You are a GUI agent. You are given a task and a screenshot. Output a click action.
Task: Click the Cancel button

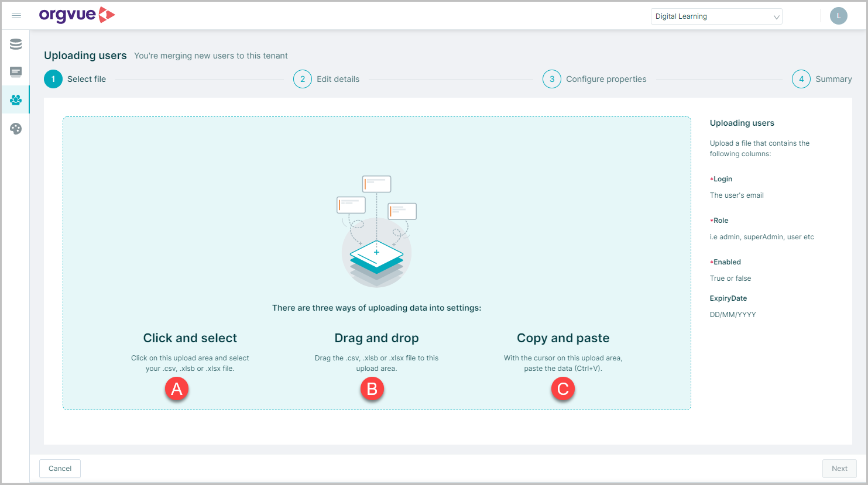[60, 469]
